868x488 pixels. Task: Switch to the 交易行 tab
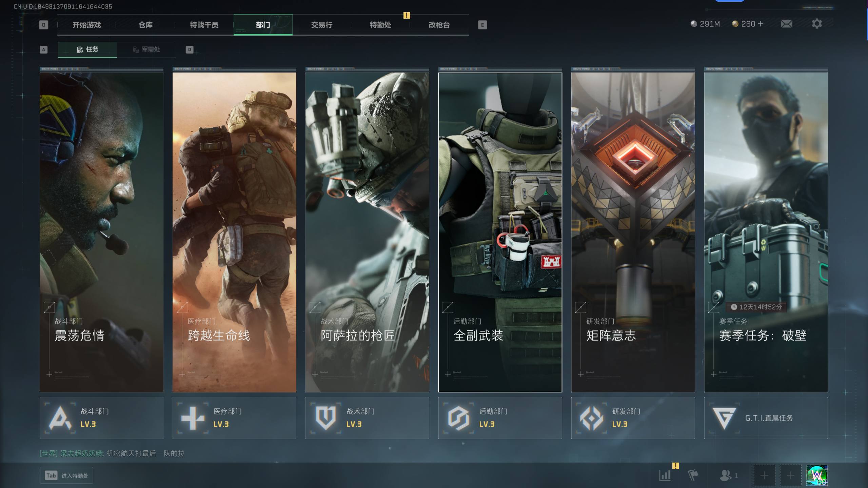coord(321,25)
